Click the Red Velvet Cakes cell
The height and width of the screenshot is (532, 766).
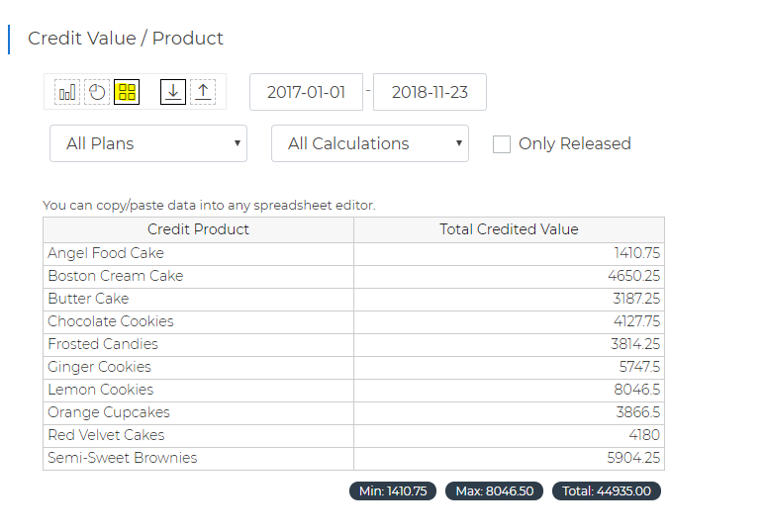tap(198, 435)
